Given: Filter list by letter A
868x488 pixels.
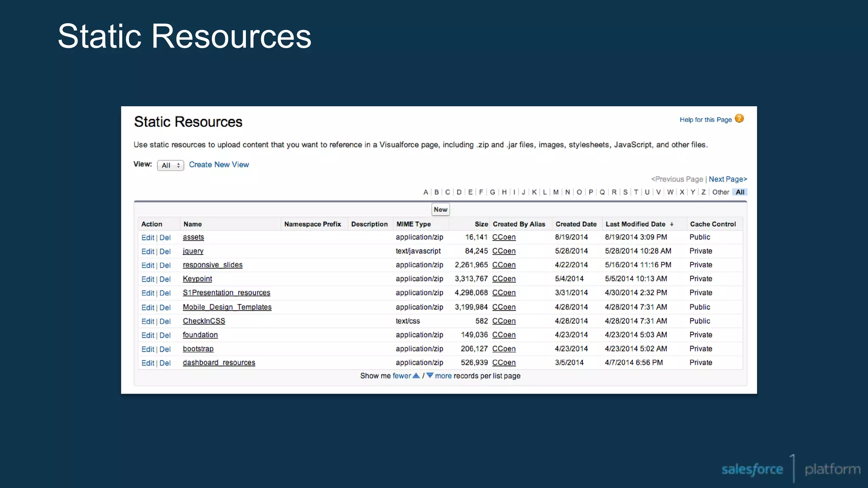Looking at the screenshot, I should 426,192.
